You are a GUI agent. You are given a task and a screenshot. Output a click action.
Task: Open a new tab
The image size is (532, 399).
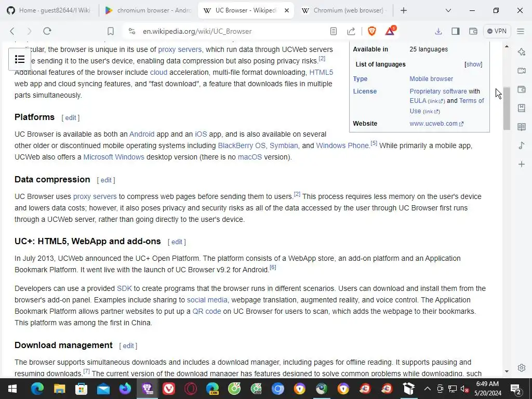pos(403,10)
